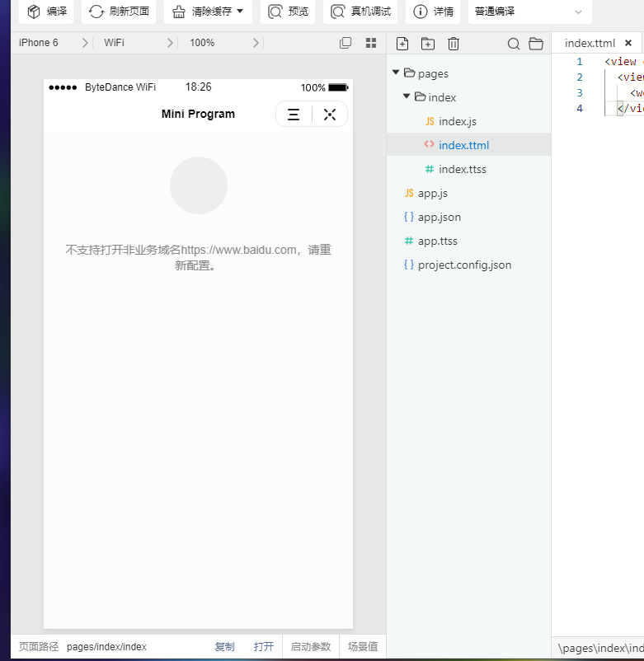The image size is (644, 661).
Task: Click the pages/index/index path text
Action: click(x=106, y=647)
